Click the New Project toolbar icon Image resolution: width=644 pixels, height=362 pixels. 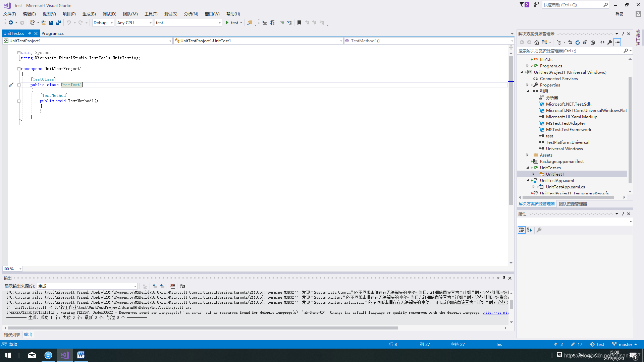32,23
